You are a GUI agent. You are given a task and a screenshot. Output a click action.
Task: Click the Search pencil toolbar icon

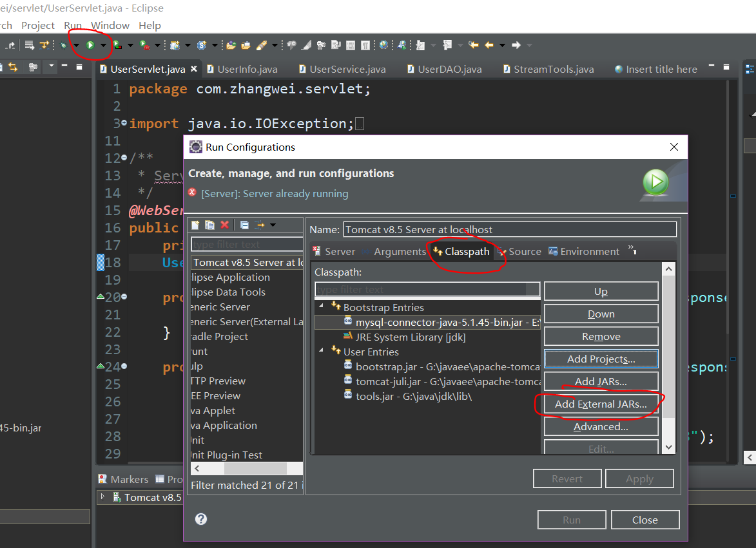262,45
